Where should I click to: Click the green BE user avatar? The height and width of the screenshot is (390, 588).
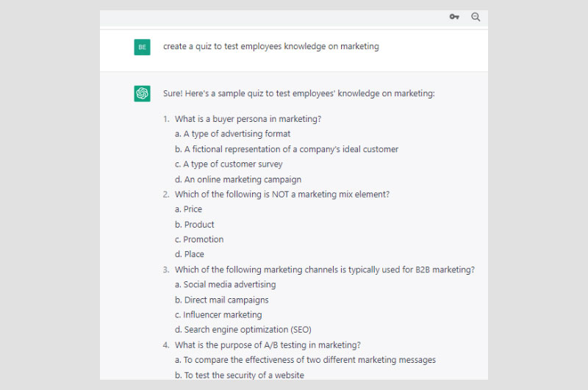142,47
